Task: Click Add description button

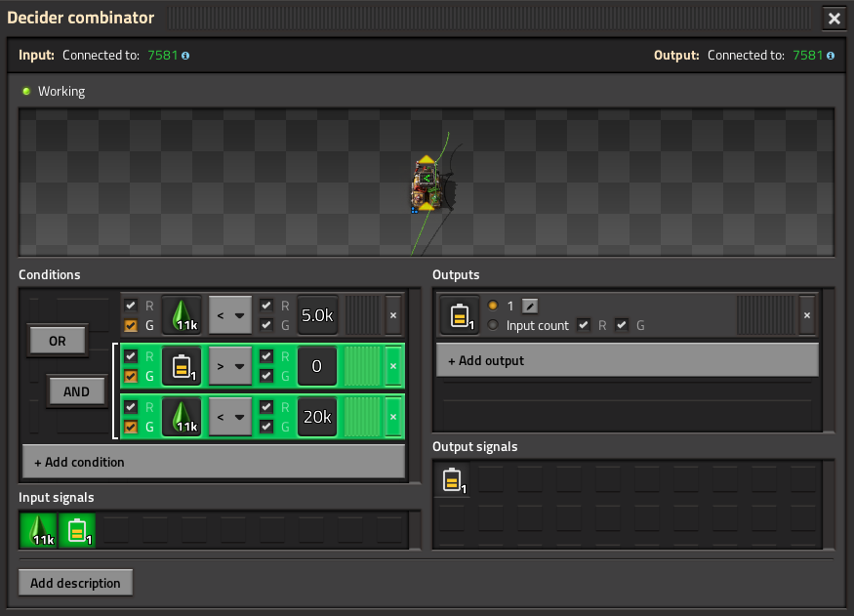Action: click(76, 583)
